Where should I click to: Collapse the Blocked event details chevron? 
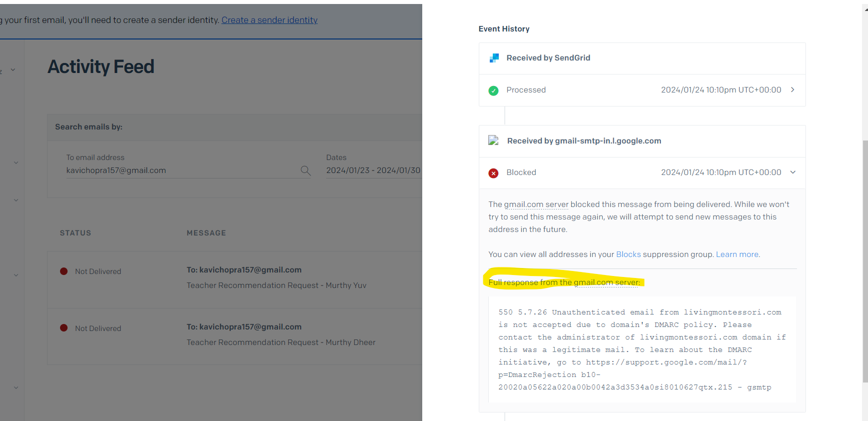pyautogui.click(x=792, y=172)
